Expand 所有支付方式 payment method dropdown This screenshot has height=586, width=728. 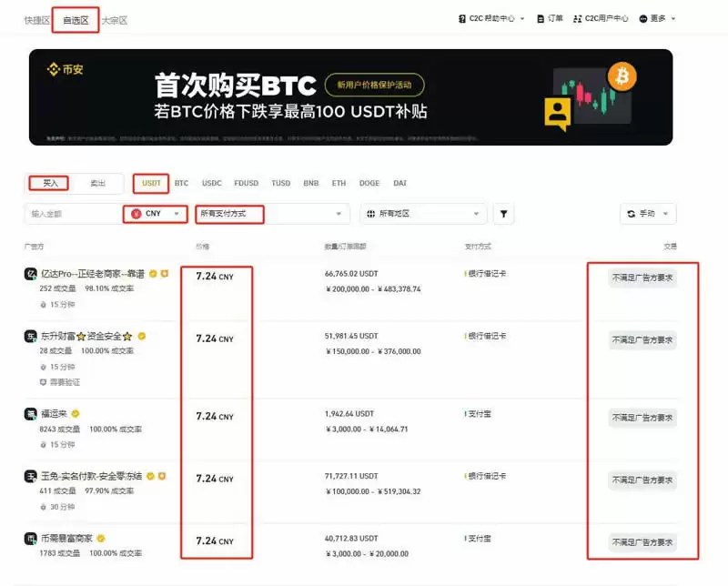pos(272,214)
